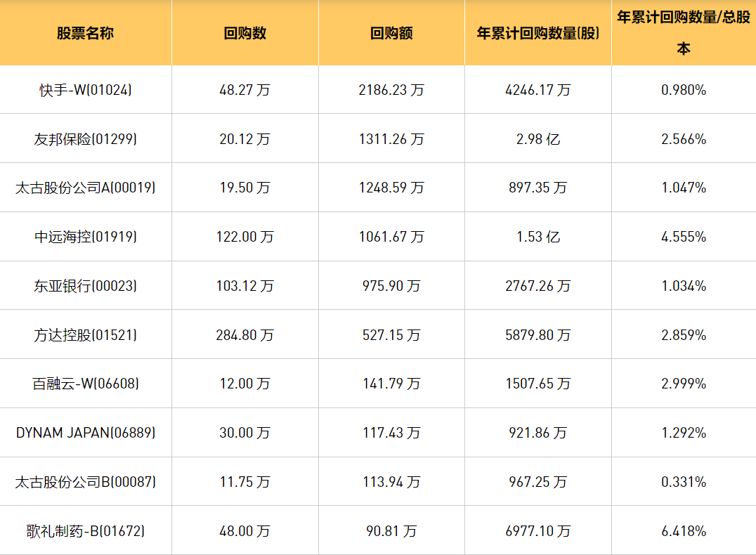Viewport: 756px width, 555px height.
Task: Click the 2.98 亿 cumulative quantity cell
Action: pyautogui.click(x=537, y=139)
